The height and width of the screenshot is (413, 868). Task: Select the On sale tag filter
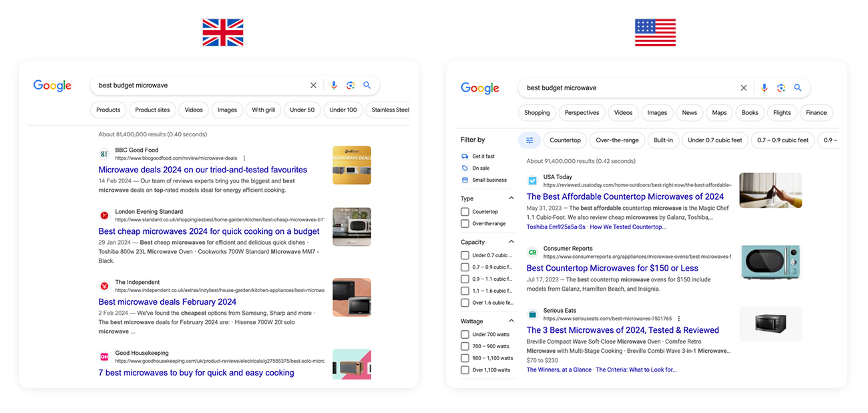coord(475,168)
